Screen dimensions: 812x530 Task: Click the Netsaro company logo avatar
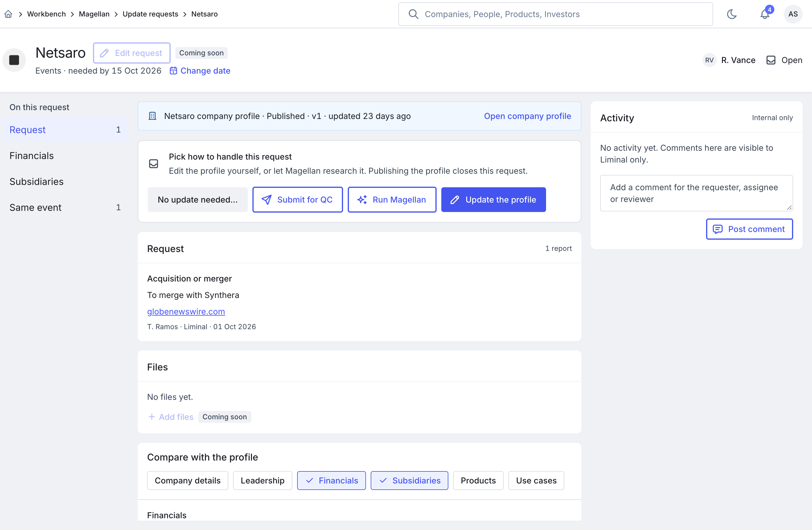point(14,60)
